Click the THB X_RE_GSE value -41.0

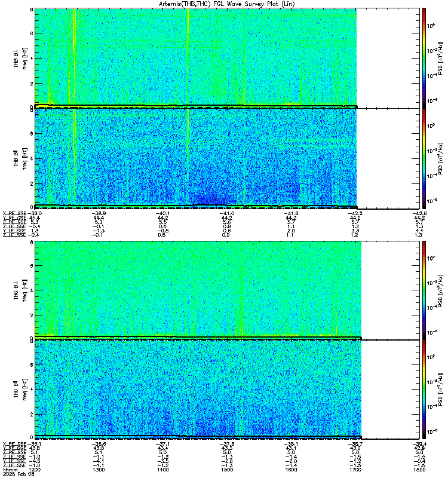point(227,213)
